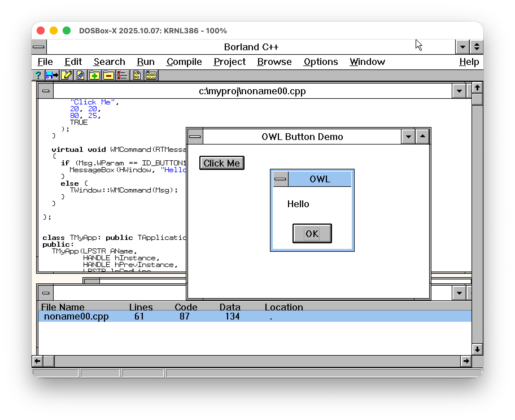Image resolution: width=515 pixels, height=420 pixels.
Task: Minimize the OWL Button Demo window
Action: pos(408,137)
